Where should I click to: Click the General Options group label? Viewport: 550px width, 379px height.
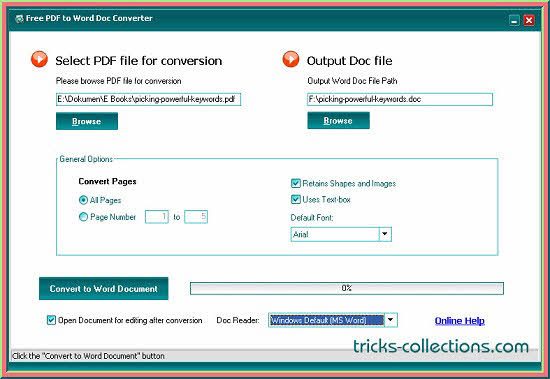point(86,159)
